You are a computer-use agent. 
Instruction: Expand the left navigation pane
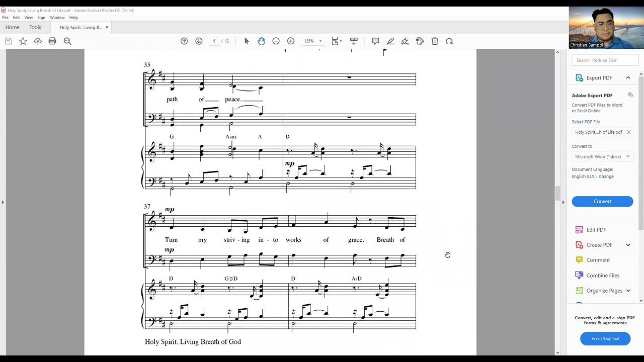[3, 202]
